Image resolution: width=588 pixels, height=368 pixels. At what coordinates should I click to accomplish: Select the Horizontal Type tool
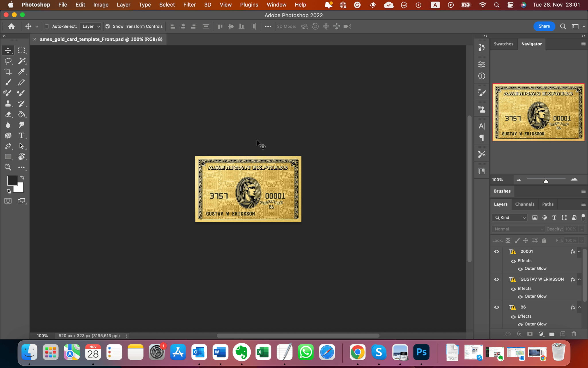(22, 135)
